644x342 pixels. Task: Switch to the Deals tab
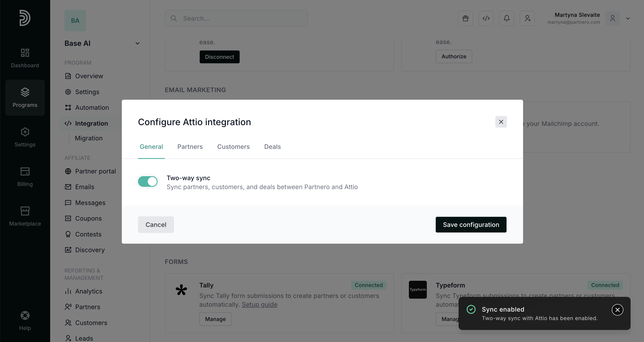tap(272, 147)
